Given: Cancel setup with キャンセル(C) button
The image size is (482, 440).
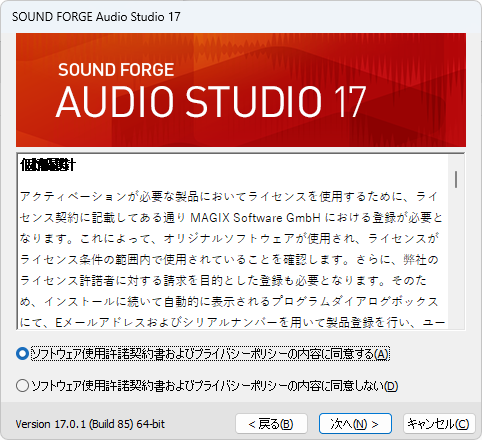Looking at the screenshot, I should tap(439, 424).
